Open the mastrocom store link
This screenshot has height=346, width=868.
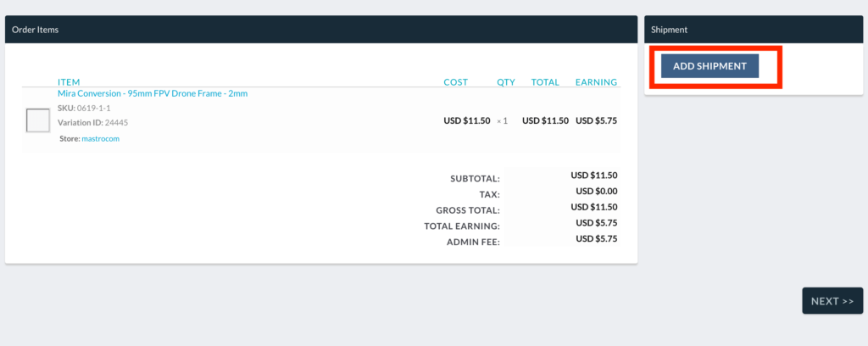pyautogui.click(x=100, y=138)
